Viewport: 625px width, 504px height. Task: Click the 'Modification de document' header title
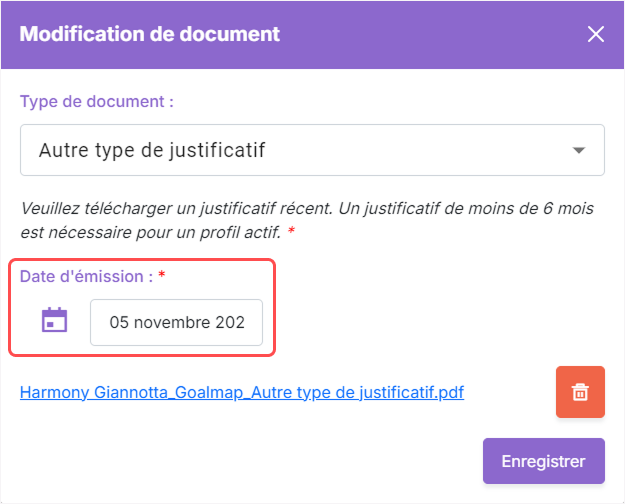click(150, 34)
